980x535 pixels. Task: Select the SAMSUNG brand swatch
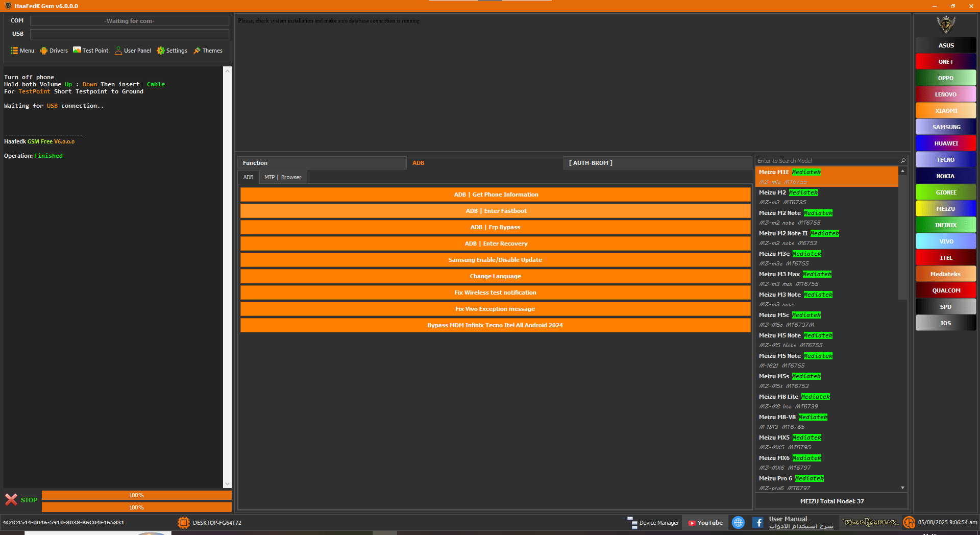946,127
